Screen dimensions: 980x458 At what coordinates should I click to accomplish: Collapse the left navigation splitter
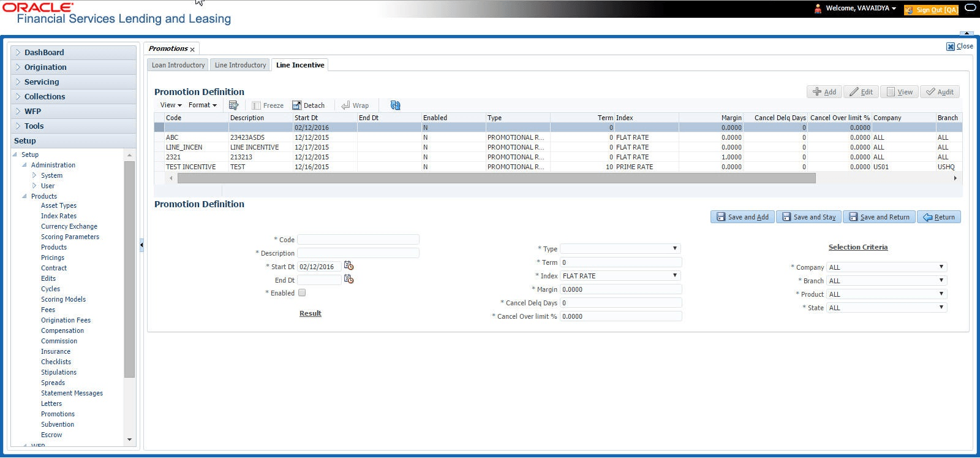[141, 245]
